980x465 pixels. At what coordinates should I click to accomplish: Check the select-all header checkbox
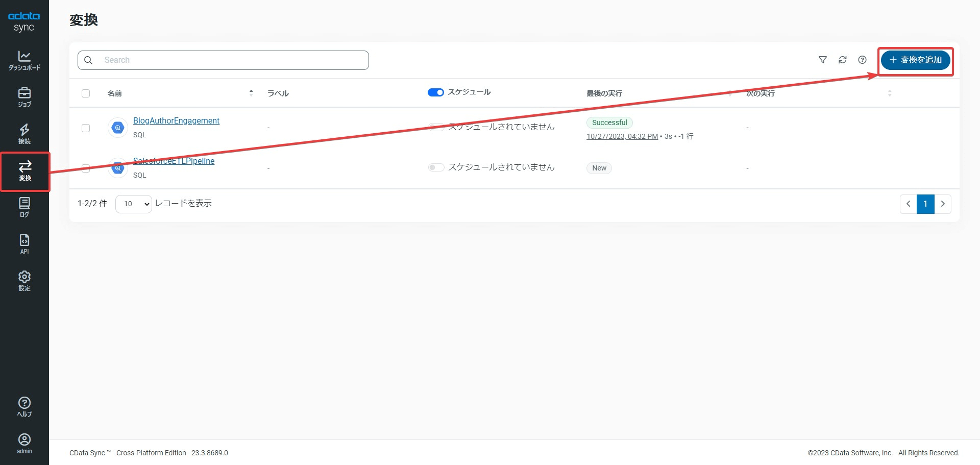pyautogui.click(x=86, y=93)
